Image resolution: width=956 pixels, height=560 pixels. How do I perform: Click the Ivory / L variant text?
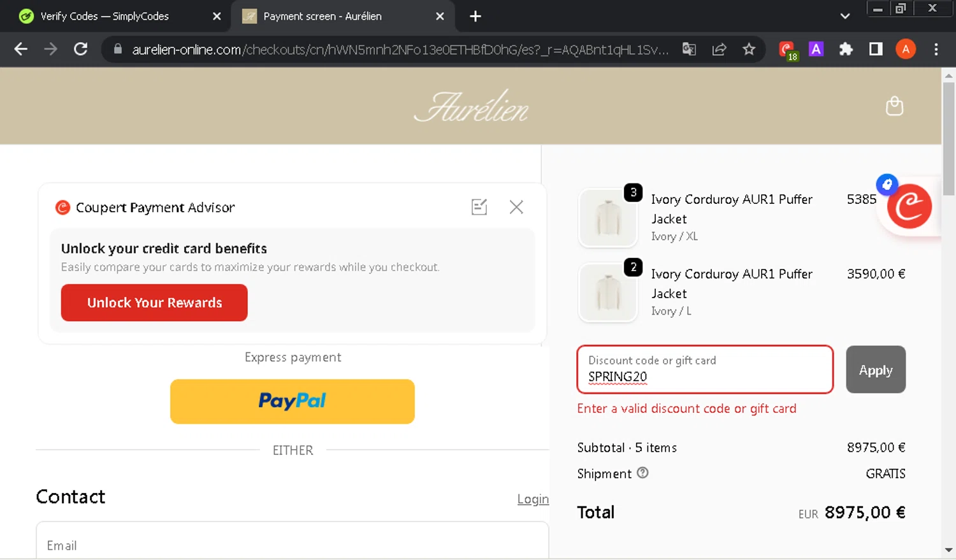[x=671, y=311]
